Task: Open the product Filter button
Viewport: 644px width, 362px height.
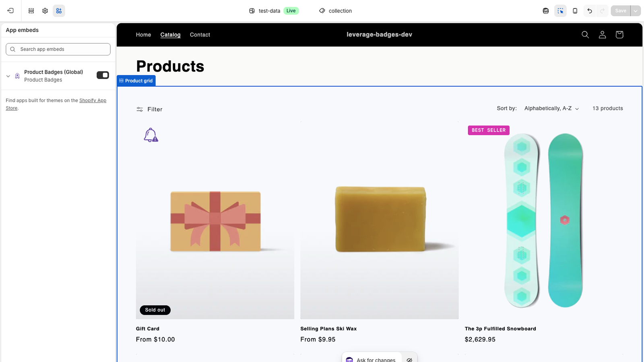Action: click(x=149, y=109)
